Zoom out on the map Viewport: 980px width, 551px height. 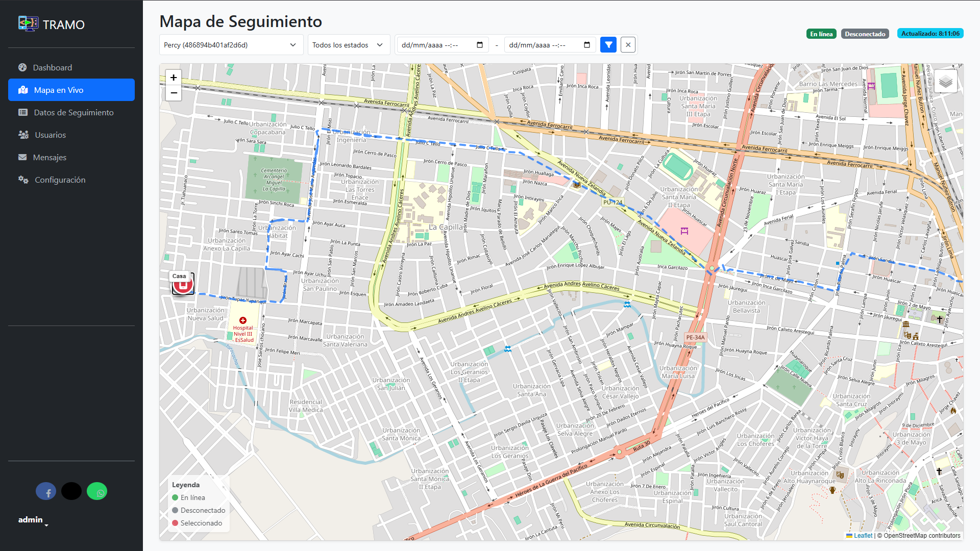coord(174,93)
